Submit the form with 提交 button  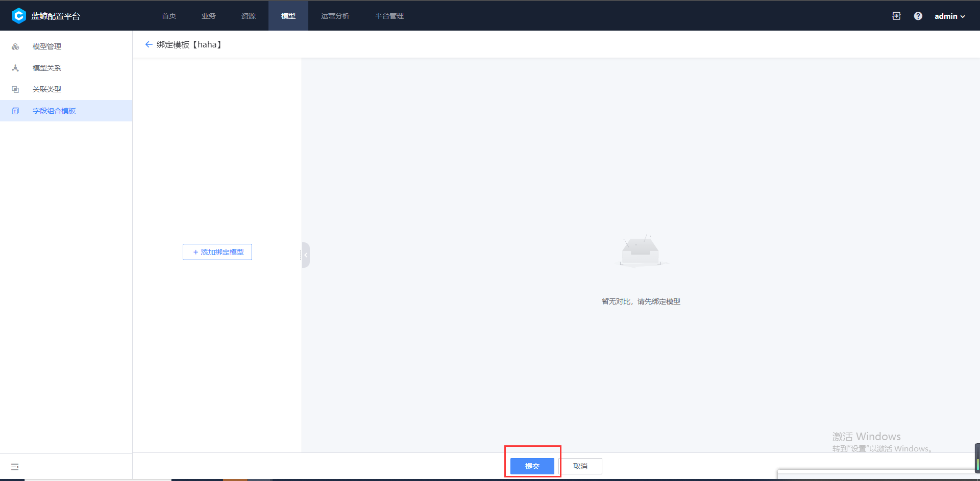(532, 466)
